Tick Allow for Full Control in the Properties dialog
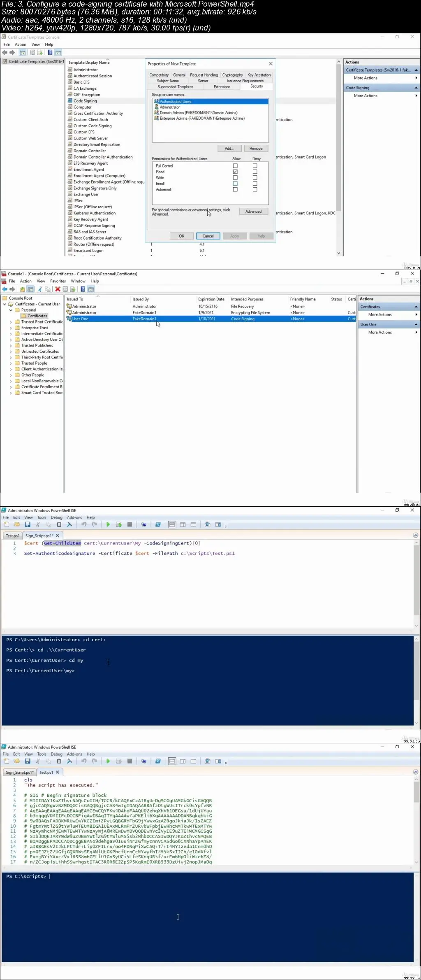 pos(235,166)
